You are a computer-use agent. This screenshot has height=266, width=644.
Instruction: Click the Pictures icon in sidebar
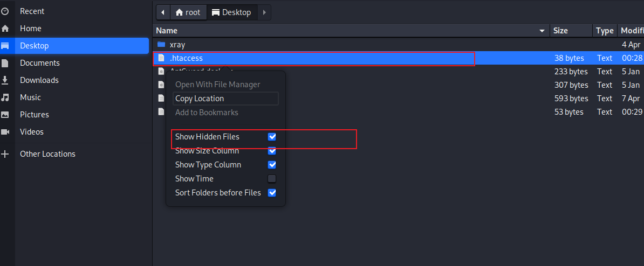5,115
